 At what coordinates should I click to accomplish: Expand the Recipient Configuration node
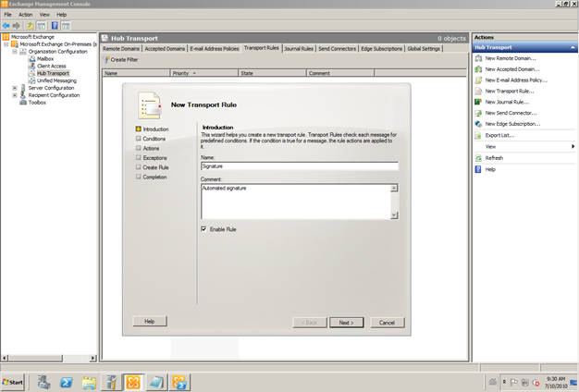coord(15,95)
